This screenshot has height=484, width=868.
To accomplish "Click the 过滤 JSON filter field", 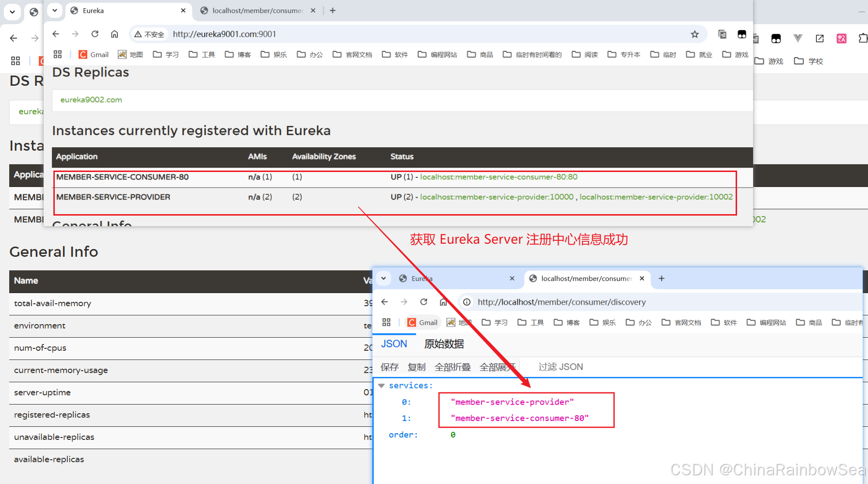I will tap(561, 367).
